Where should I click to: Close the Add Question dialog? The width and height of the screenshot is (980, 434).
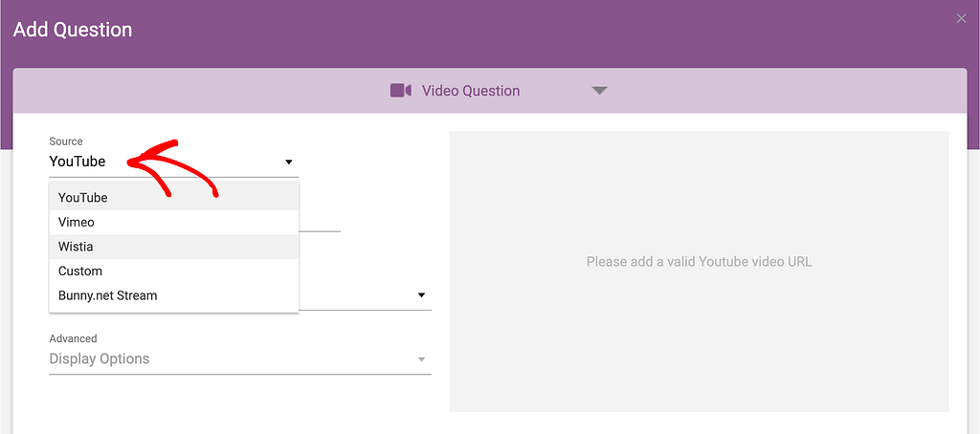click(x=961, y=19)
